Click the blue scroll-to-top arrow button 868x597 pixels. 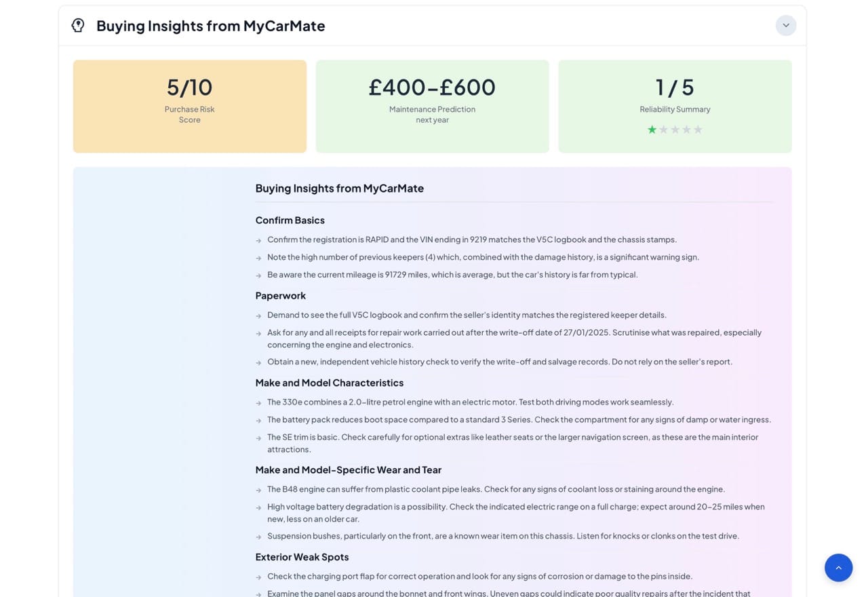pyautogui.click(x=838, y=568)
